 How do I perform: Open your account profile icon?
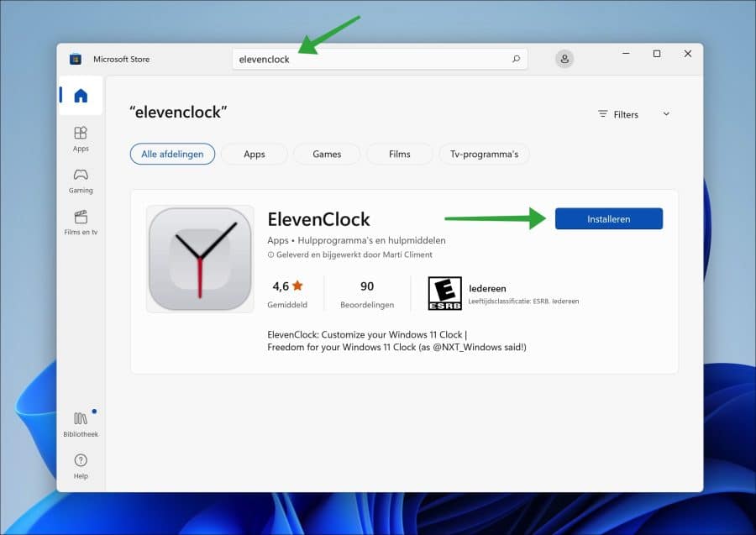tap(564, 58)
